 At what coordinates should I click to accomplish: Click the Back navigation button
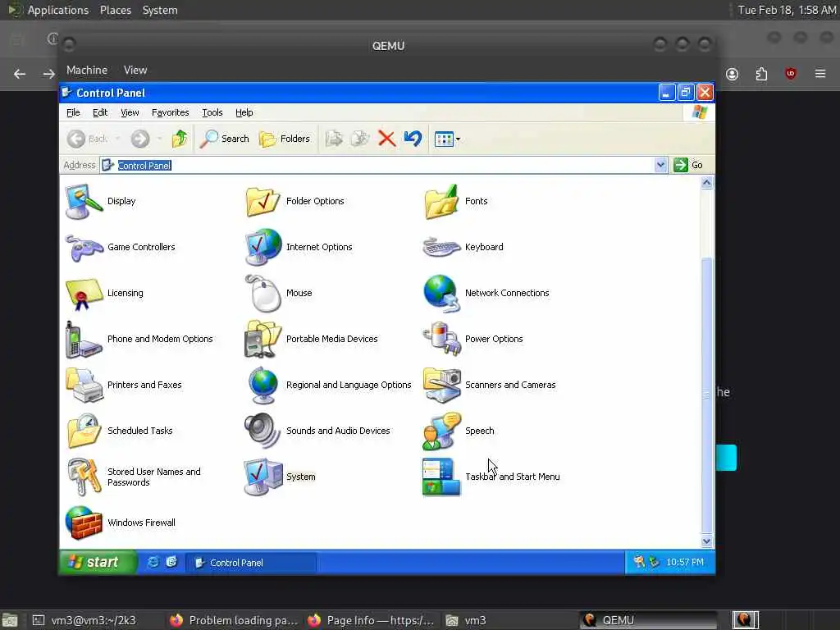click(87, 139)
